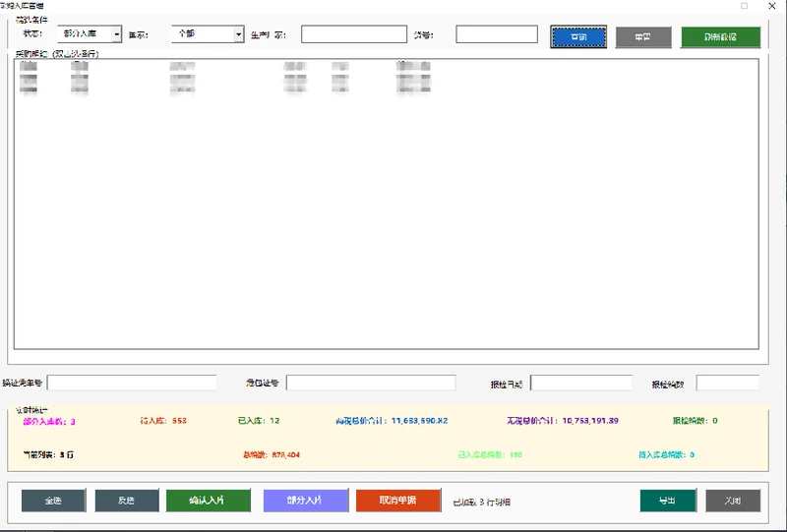Click the 全选 select-all button
The width and height of the screenshot is (787, 532).
pyautogui.click(x=54, y=501)
